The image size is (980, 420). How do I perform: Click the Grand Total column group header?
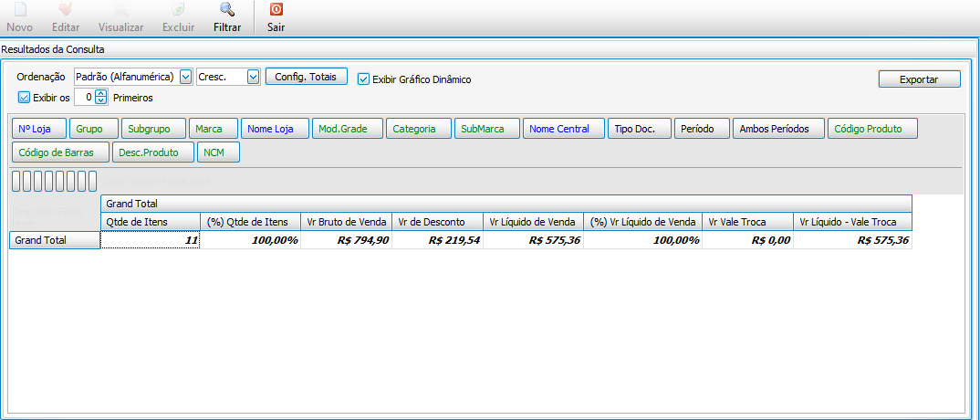click(506, 204)
